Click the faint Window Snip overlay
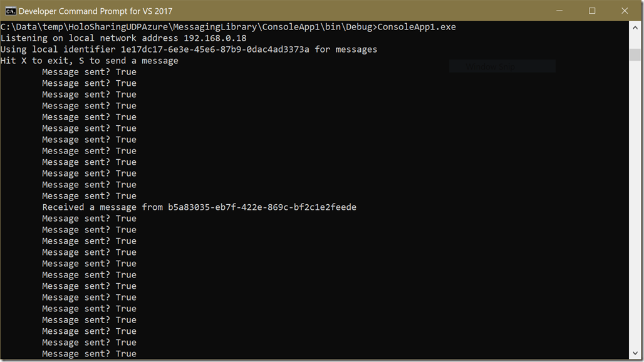This screenshot has height=362, width=644. pos(502,66)
